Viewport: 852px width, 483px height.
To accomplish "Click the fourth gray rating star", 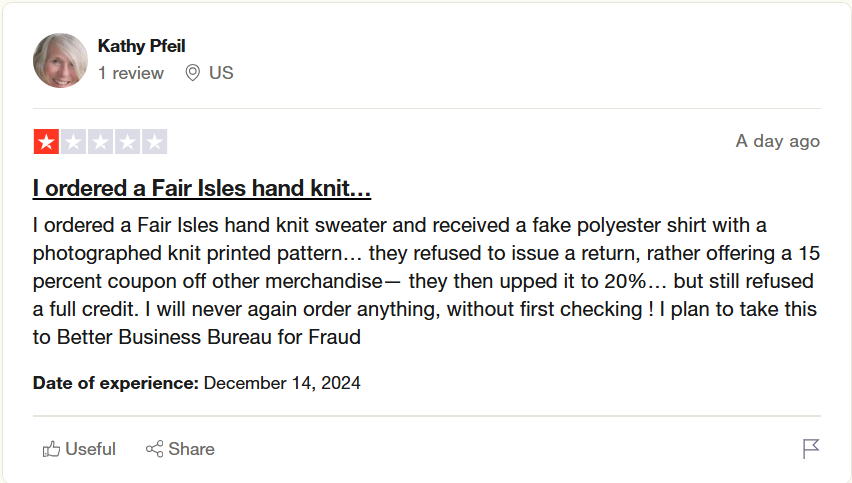I will 127,142.
